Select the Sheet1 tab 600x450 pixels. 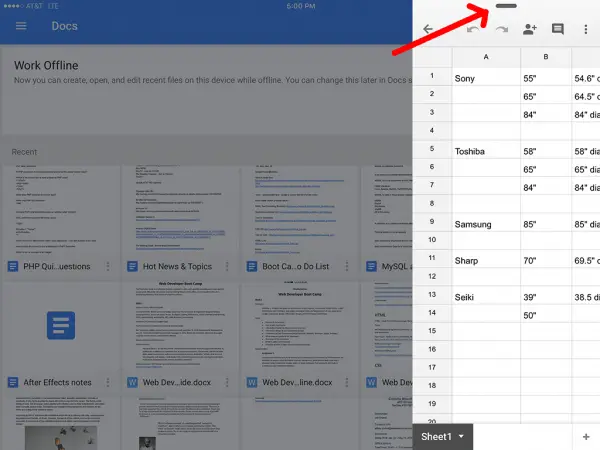coord(443,437)
